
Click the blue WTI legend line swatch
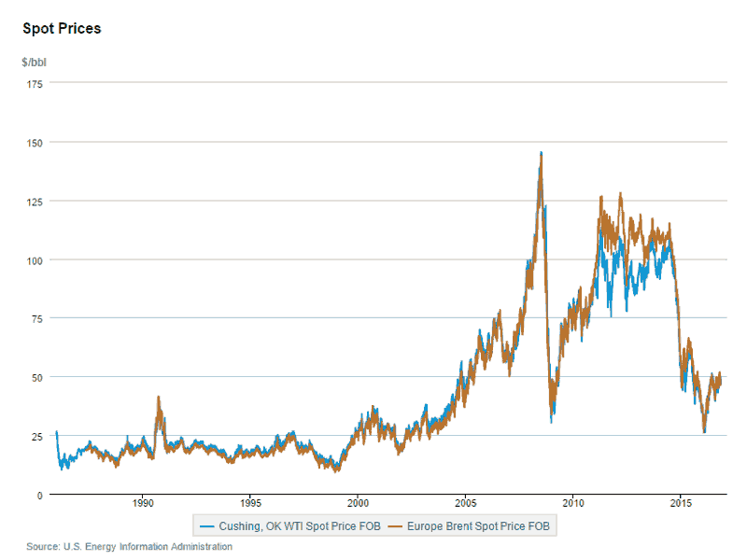[x=206, y=526]
